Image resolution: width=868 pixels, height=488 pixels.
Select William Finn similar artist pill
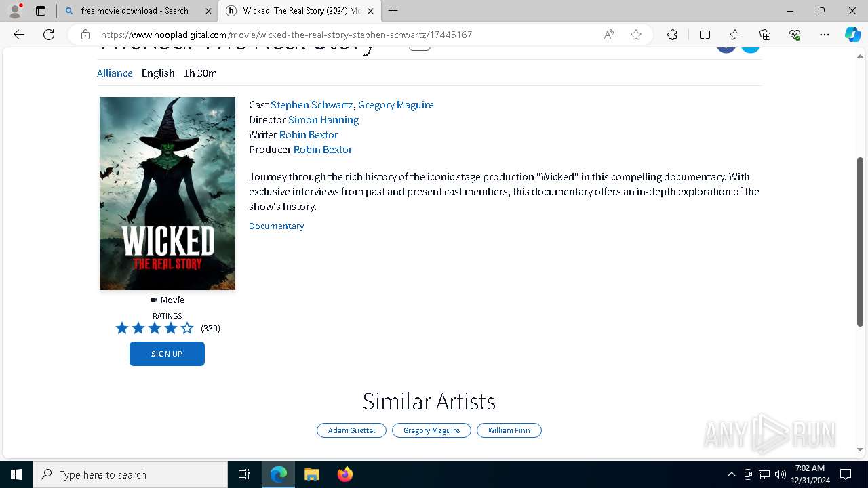[509, 430]
